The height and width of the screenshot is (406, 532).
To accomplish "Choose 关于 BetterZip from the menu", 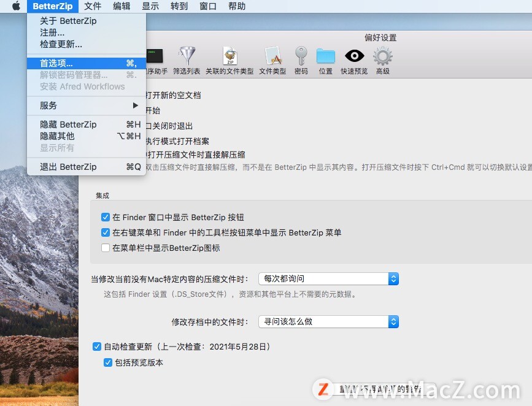I will point(87,21).
